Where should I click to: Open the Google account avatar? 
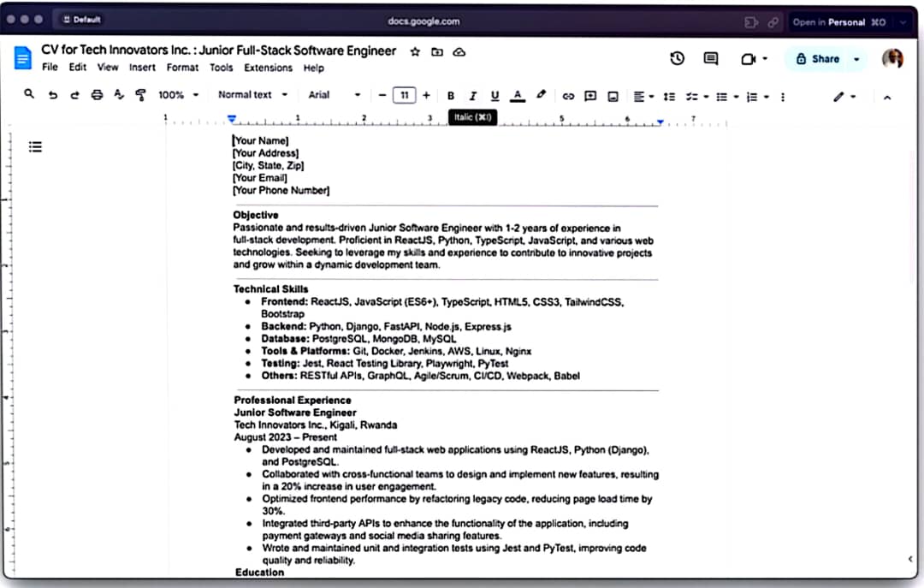(892, 59)
